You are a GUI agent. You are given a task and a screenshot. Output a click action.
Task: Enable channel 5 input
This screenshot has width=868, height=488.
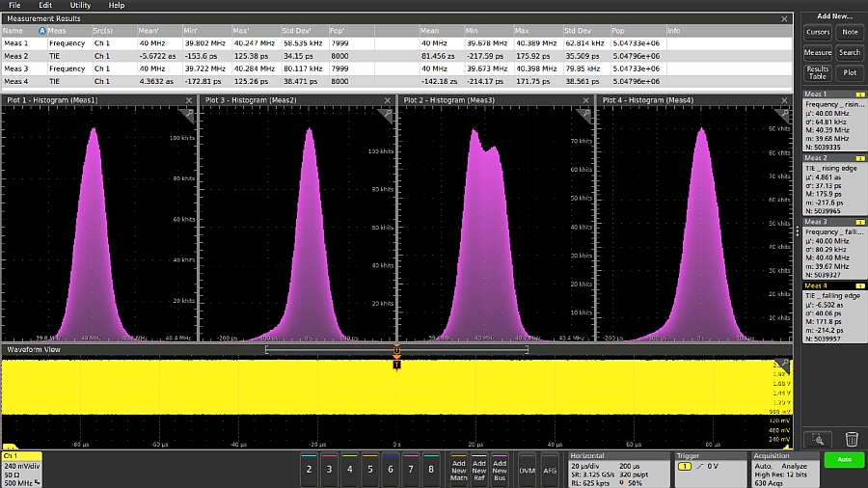click(x=369, y=469)
